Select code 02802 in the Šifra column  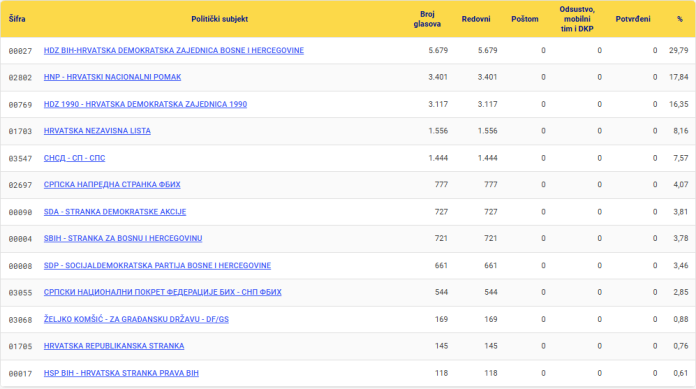[x=20, y=78]
